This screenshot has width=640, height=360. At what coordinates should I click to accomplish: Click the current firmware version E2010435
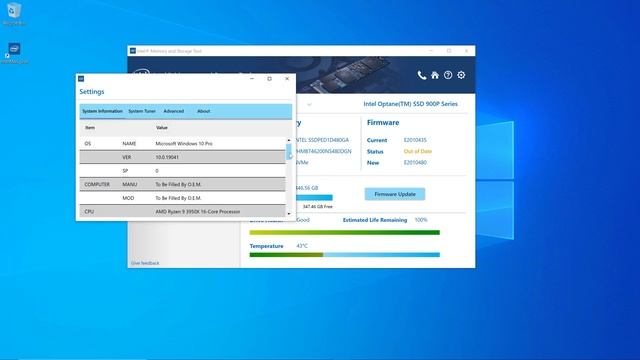click(415, 140)
